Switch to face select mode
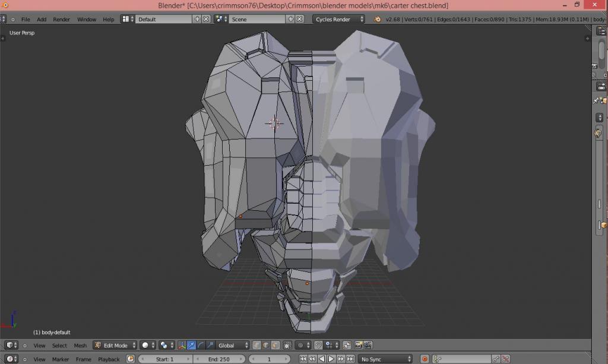The width and height of the screenshot is (608, 364). point(275,345)
